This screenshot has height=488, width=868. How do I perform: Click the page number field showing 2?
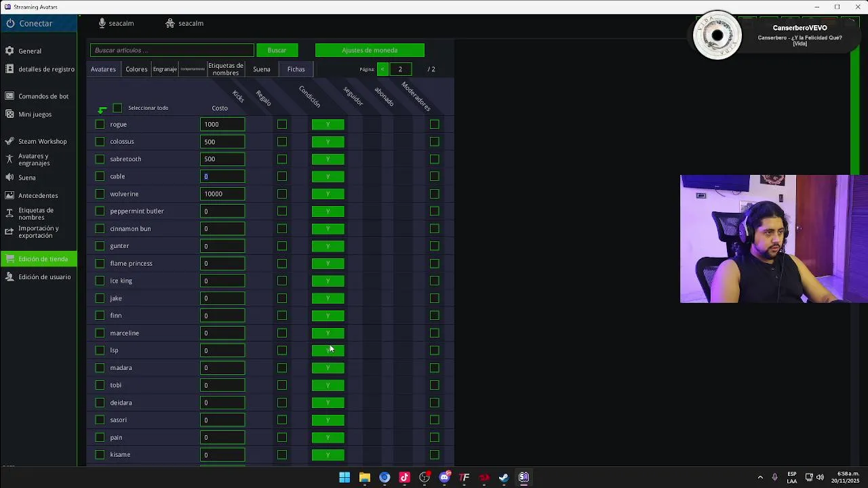[x=400, y=69]
